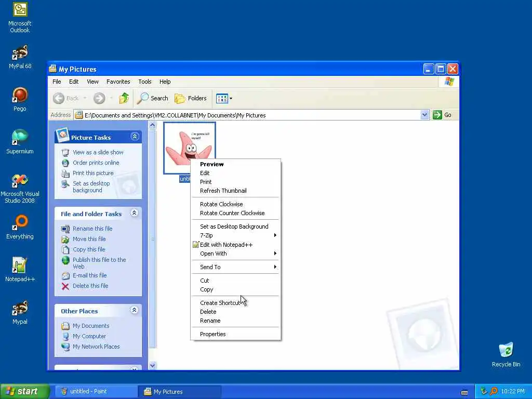Click the Start button
This screenshot has height=399, width=532.
(24, 391)
